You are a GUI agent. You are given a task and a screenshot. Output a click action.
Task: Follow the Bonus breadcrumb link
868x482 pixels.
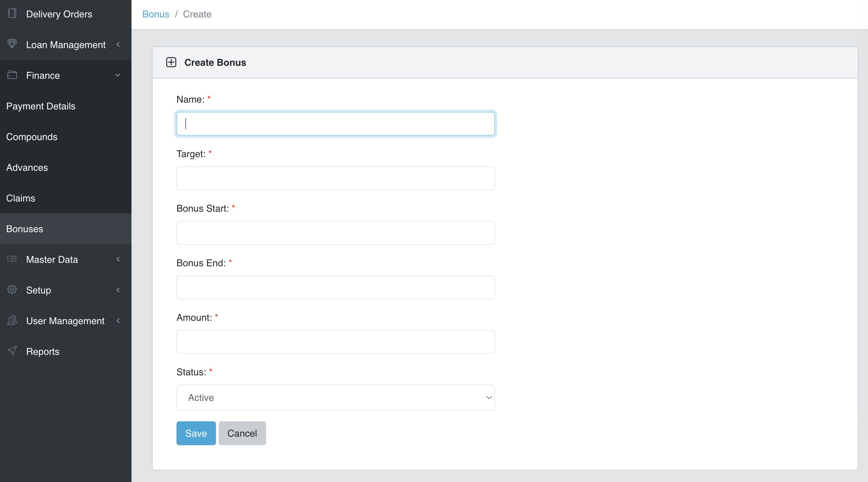coord(156,14)
